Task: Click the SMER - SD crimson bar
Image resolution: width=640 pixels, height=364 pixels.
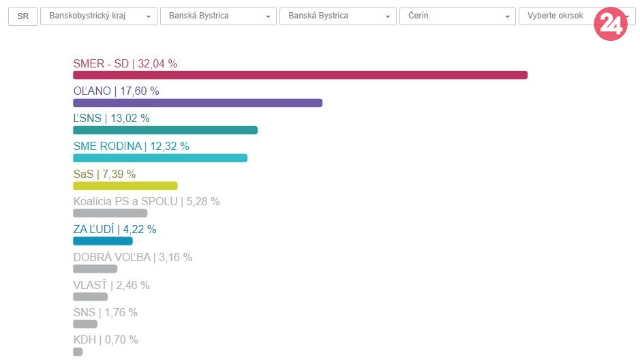Action: point(300,75)
